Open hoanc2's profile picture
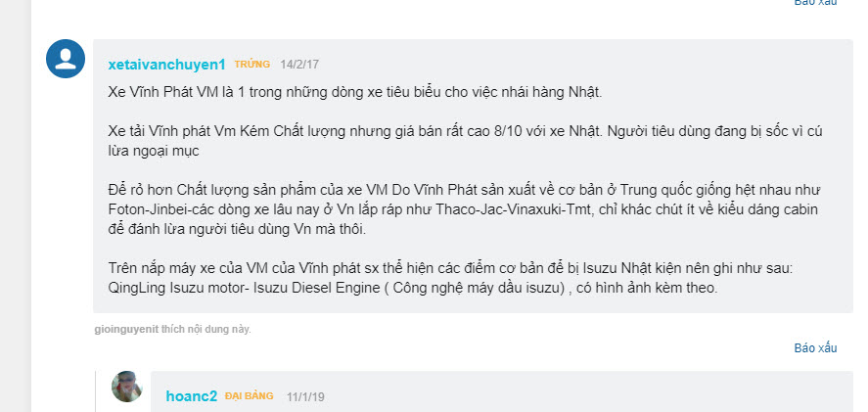Screen dimensions: 868x412 tap(127, 386)
